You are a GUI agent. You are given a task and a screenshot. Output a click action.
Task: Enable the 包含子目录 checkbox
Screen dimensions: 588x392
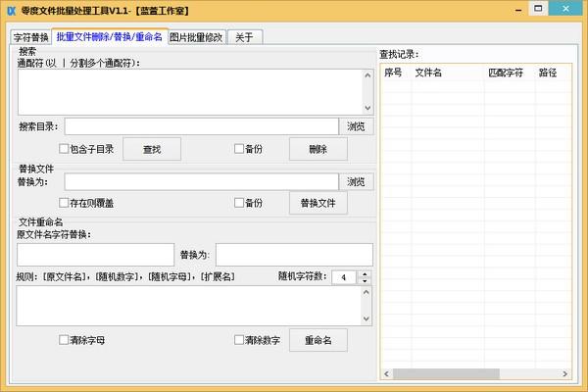[65, 149]
